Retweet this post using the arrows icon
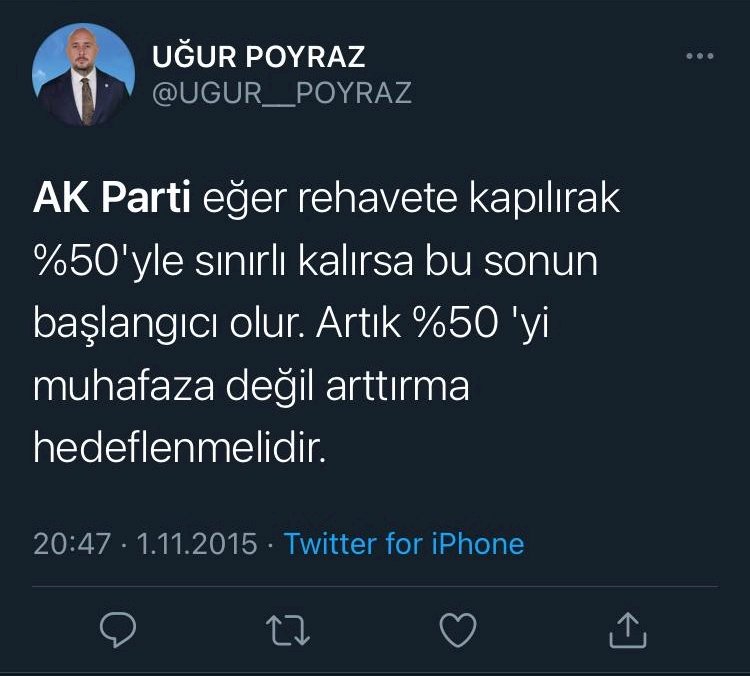 [288, 631]
